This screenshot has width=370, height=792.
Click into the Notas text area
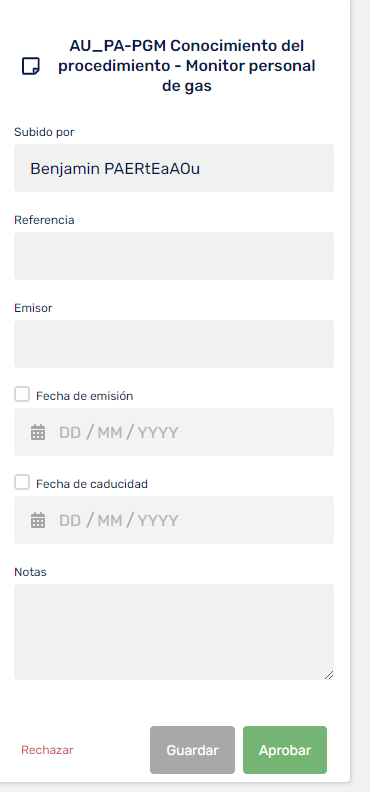[x=174, y=632]
